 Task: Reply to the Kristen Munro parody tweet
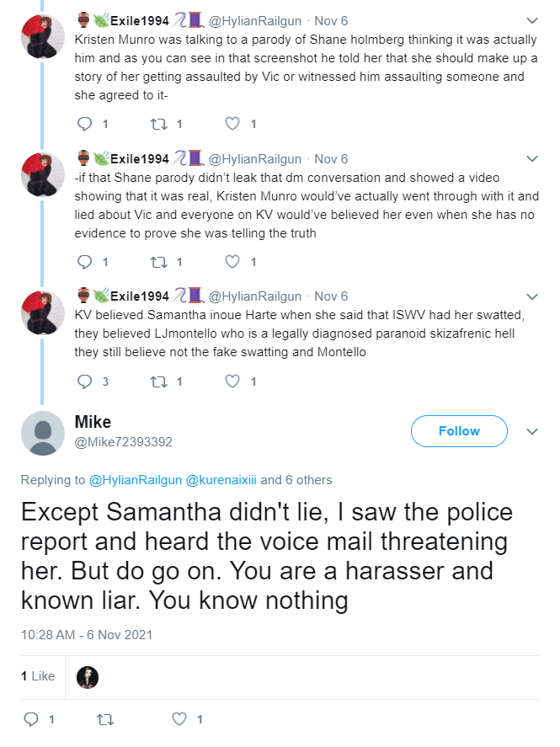(85, 124)
